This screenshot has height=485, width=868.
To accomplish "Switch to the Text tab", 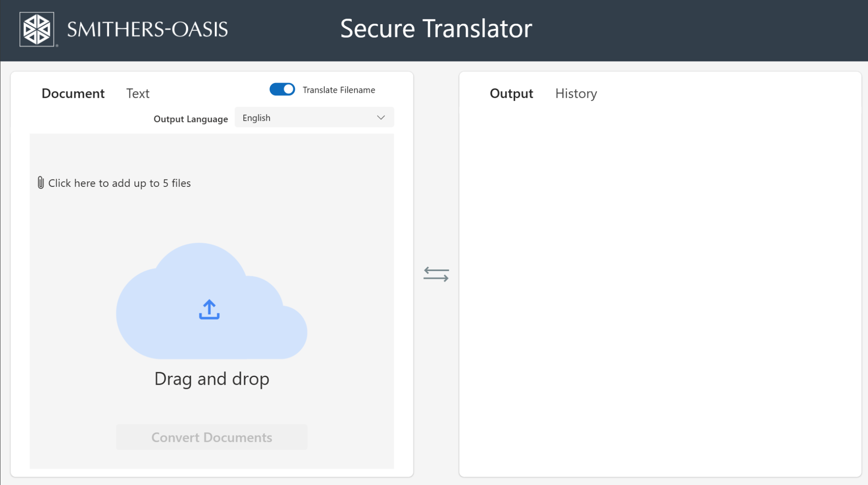I will [137, 93].
